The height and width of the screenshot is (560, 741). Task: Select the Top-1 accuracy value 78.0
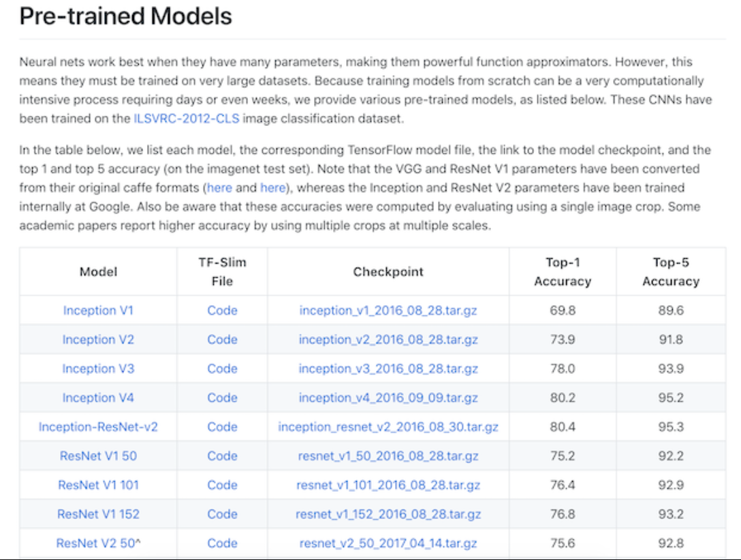563,369
